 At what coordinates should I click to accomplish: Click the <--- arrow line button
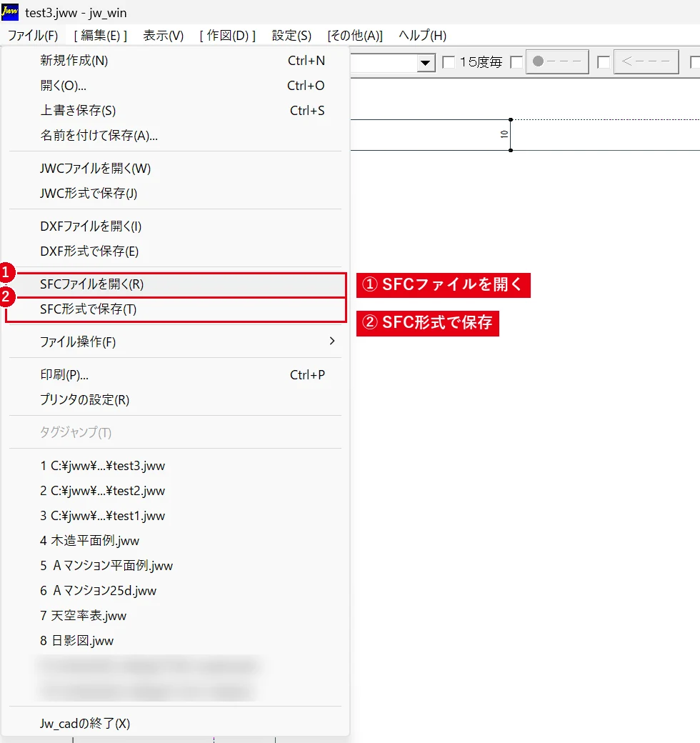point(646,61)
